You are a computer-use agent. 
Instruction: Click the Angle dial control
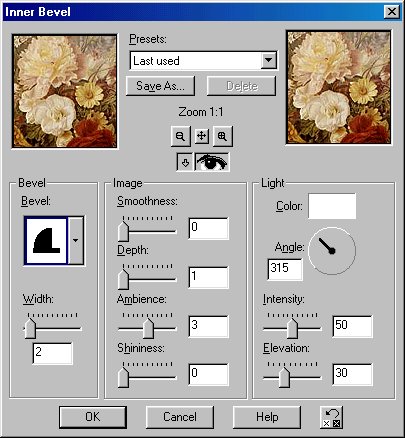(332, 251)
